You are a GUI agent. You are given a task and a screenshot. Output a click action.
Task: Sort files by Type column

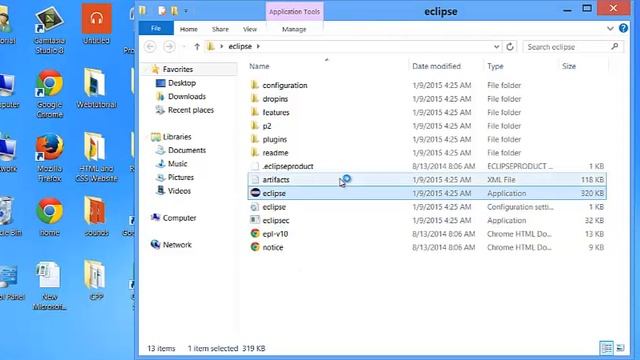[x=495, y=66]
